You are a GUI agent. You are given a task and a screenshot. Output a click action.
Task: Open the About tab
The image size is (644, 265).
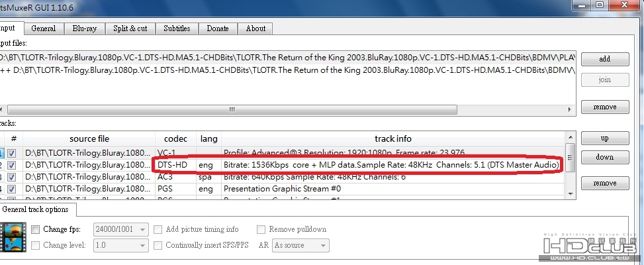pyautogui.click(x=255, y=28)
